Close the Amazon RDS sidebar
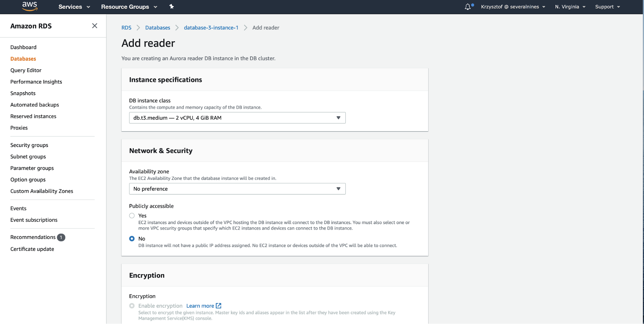644x324 pixels. [x=94, y=26]
